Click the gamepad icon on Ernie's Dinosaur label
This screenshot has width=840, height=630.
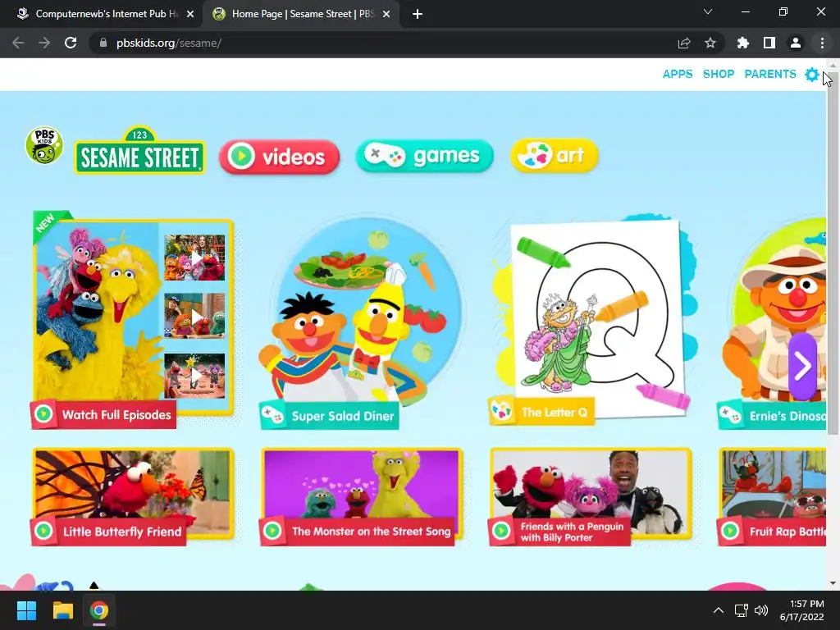tap(730, 415)
